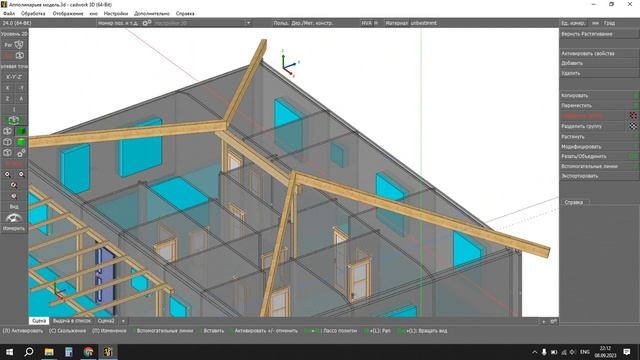
Task: Click Вспомогательные линии in right panel
Action: pyautogui.click(x=598, y=166)
